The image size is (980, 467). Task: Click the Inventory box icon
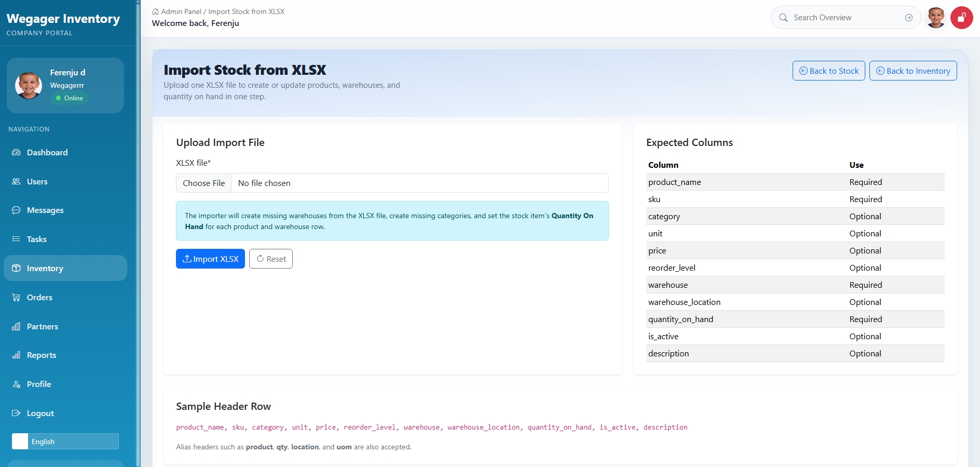pyautogui.click(x=16, y=268)
